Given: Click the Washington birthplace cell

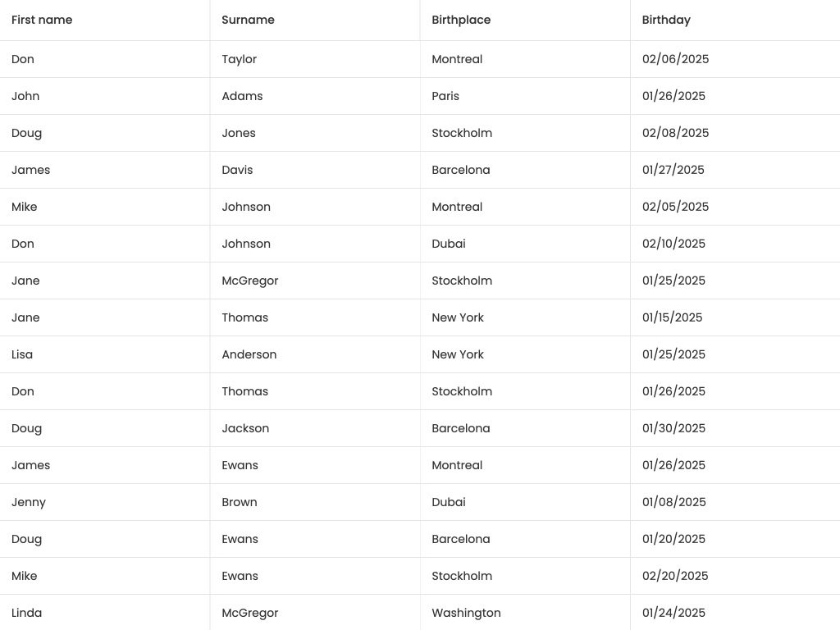Looking at the screenshot, I should coord(466,613).
